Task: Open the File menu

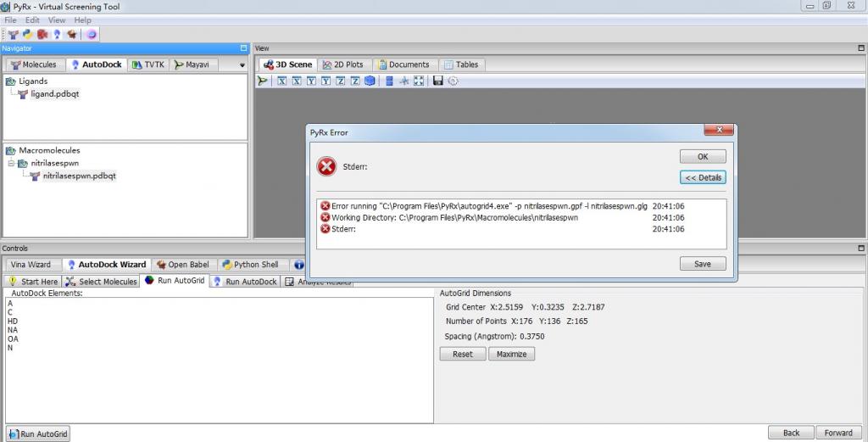Action: tap(10, 20)
